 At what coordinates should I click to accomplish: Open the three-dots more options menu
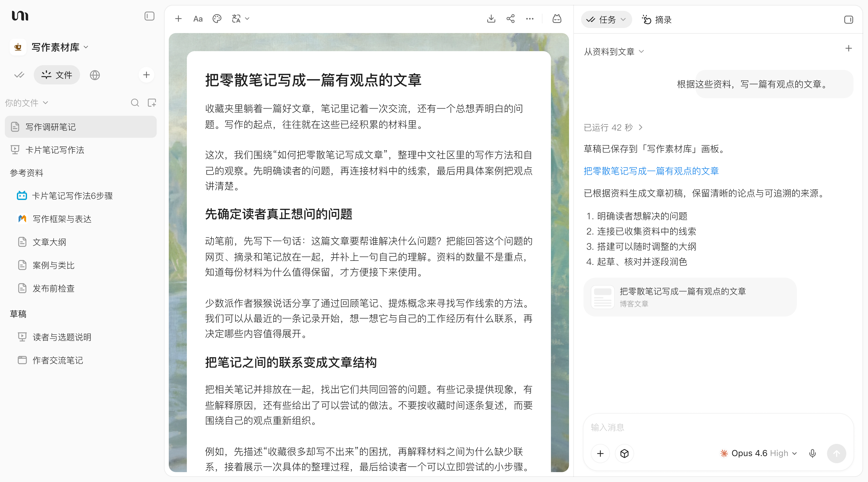pyautogui.click(x=530, y=19)
